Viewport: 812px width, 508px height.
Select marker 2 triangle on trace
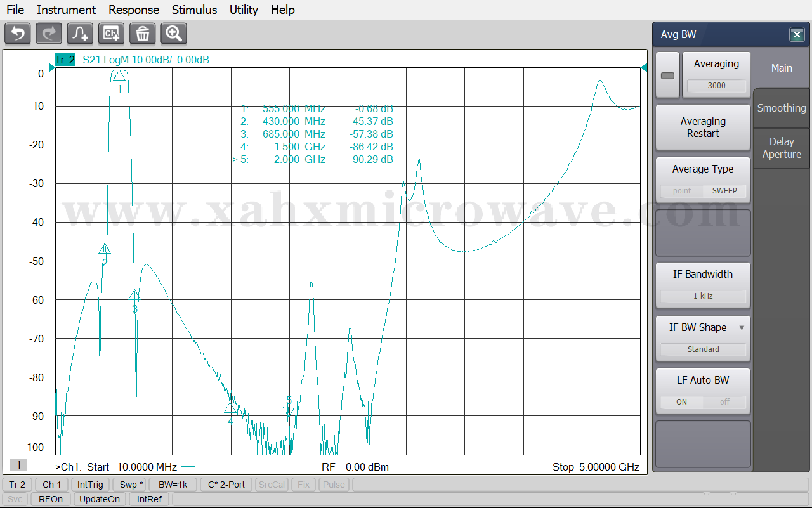click(x=105, y=249)
